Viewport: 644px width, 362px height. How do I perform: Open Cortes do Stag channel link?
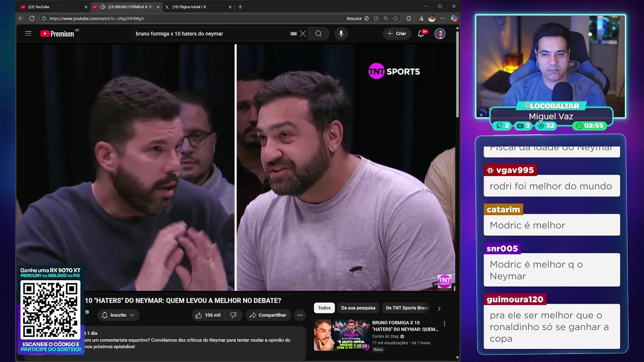tap(385, 336)
